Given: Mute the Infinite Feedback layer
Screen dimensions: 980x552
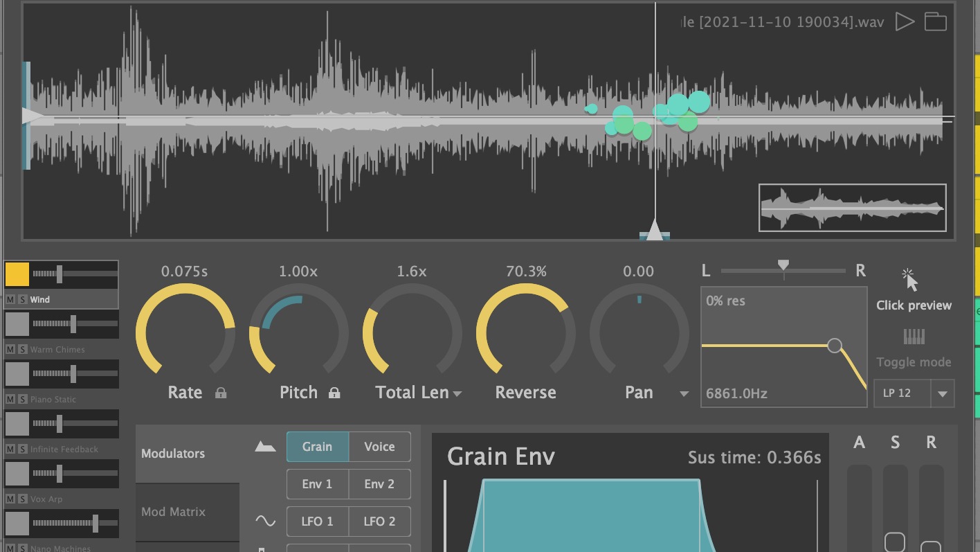Looking at the screenshot, I should [x=10, y=449].
